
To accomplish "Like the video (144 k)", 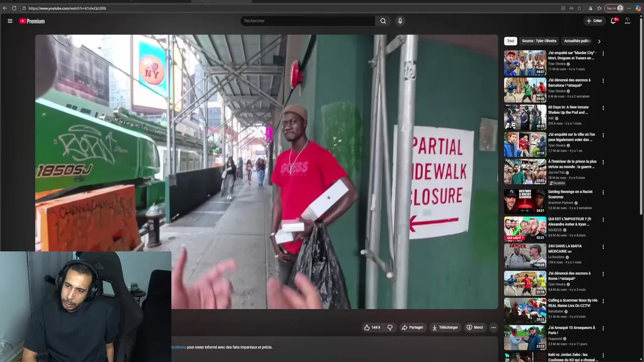I will coord(372,327).
